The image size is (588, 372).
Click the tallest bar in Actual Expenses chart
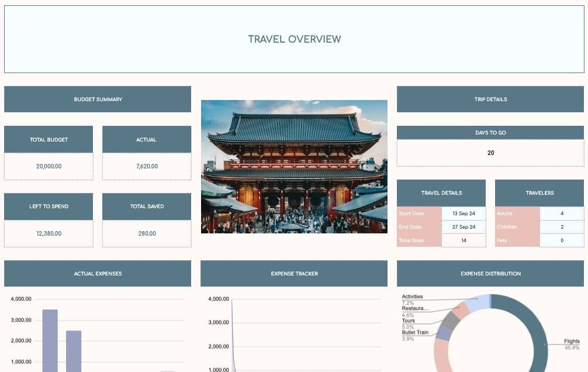[50, 341]
